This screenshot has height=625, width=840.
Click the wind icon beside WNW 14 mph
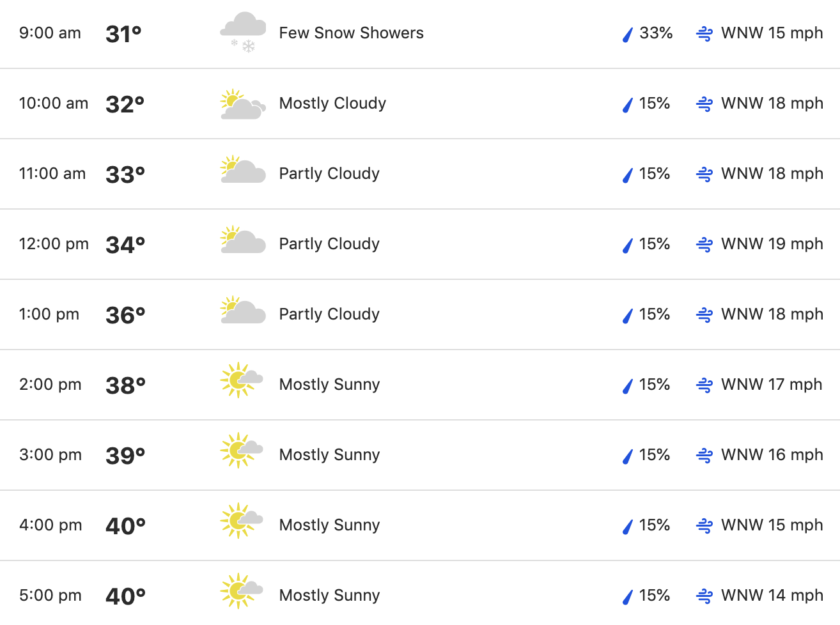tap(704, 596)
